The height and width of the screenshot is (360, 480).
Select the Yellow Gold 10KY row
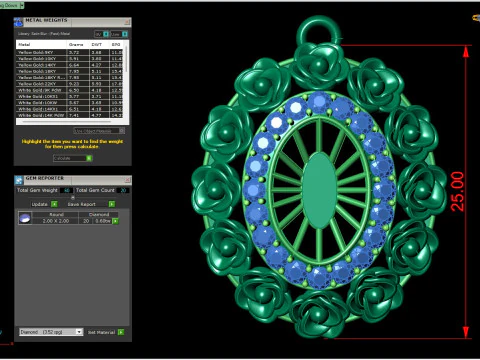(70, 59)
